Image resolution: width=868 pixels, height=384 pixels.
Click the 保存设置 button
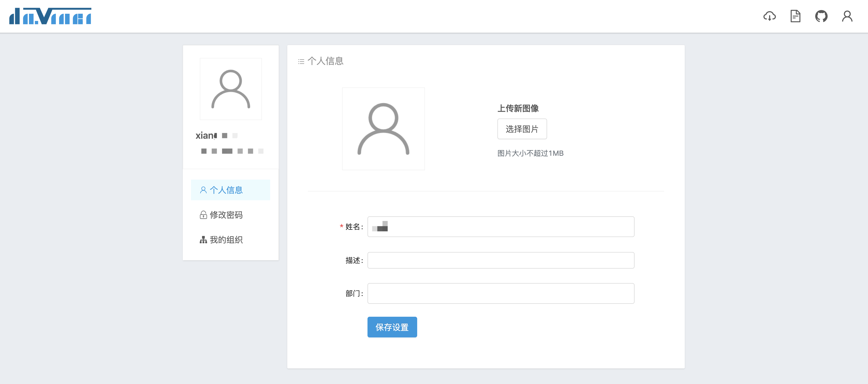pos(392,327)
